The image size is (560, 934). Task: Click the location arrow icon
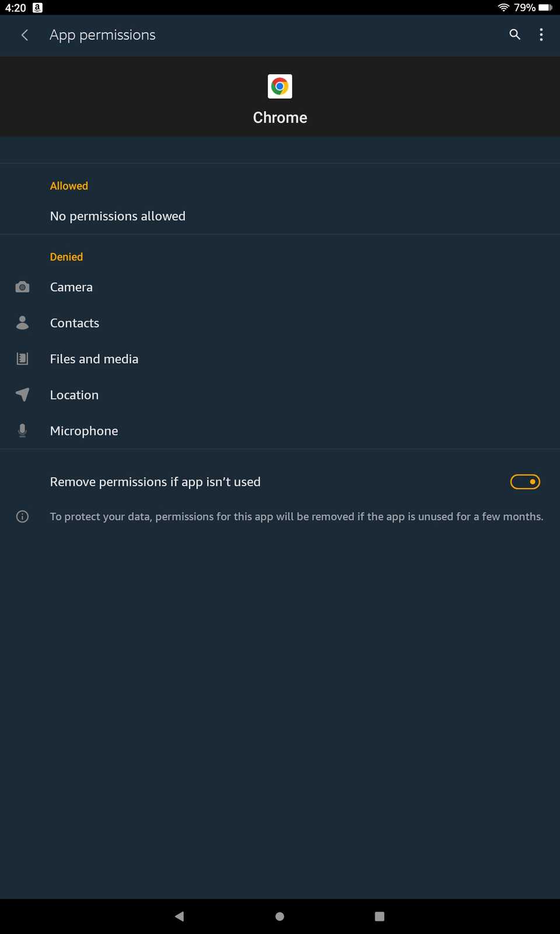point(22,395)
